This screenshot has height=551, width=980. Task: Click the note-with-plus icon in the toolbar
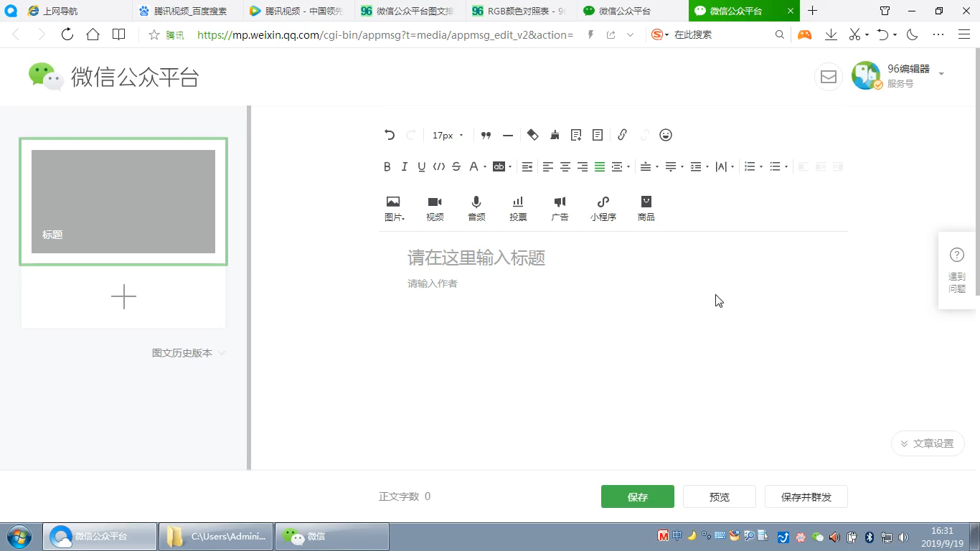(x=576, y=135)
